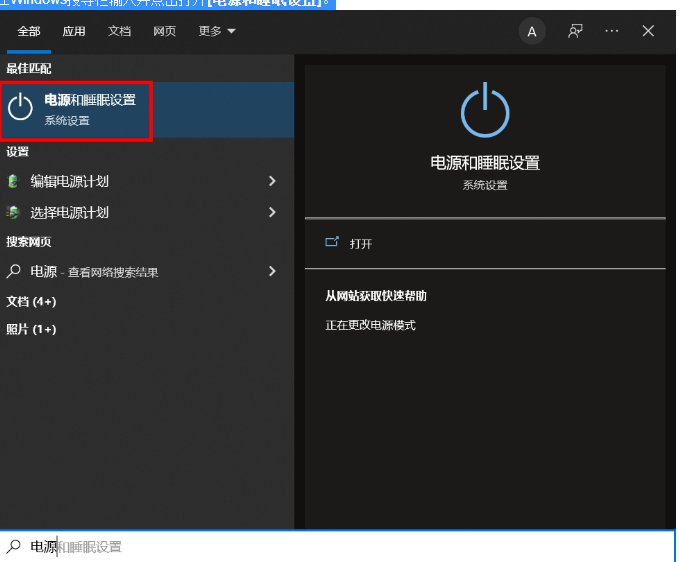The width and height of the screenshot is (679, 562).
Task: Expand the 编辑电源计划 chevron
Action: pos(272,181)
